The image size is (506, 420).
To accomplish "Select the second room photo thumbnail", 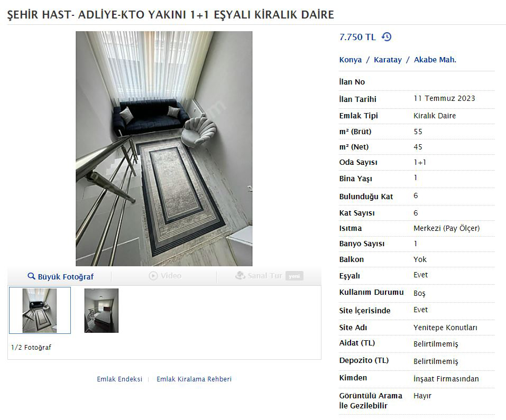I will coord(102,311).
